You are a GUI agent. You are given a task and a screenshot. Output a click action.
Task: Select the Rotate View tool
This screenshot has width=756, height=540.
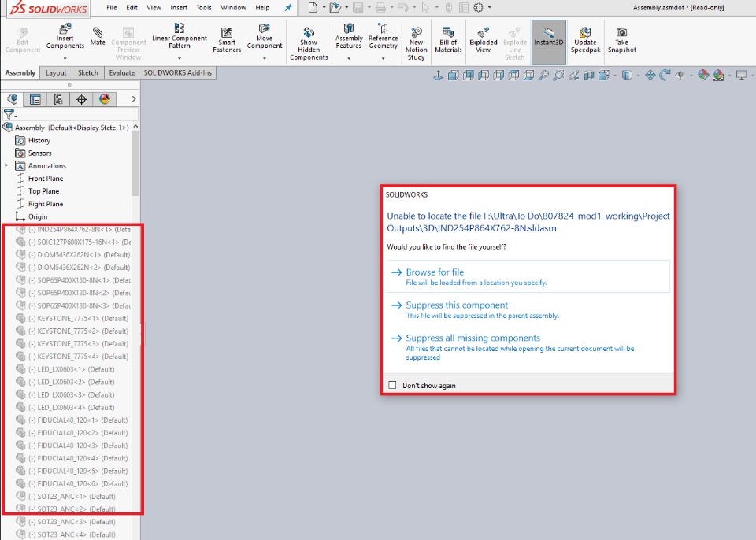(665, 76)
